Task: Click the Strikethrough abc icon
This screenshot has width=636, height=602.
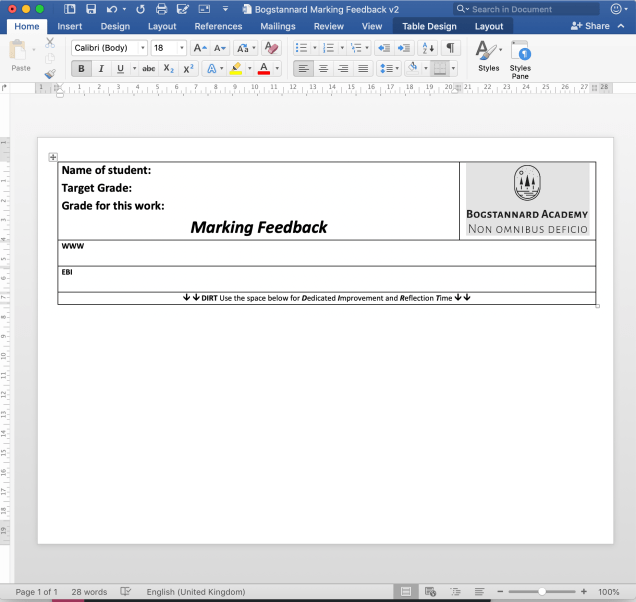Action: point(148,69)
